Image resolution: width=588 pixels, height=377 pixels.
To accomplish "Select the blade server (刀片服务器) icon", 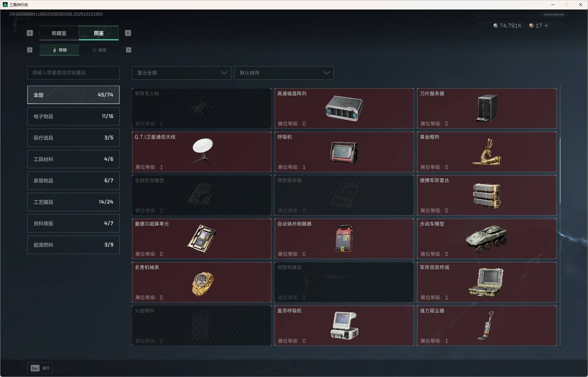I will pyautogui.click(x=487, y=108).
